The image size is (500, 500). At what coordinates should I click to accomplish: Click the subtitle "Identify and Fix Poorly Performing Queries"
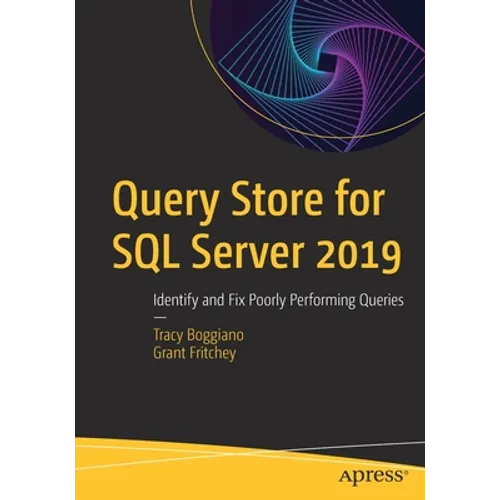click(278, 301)
